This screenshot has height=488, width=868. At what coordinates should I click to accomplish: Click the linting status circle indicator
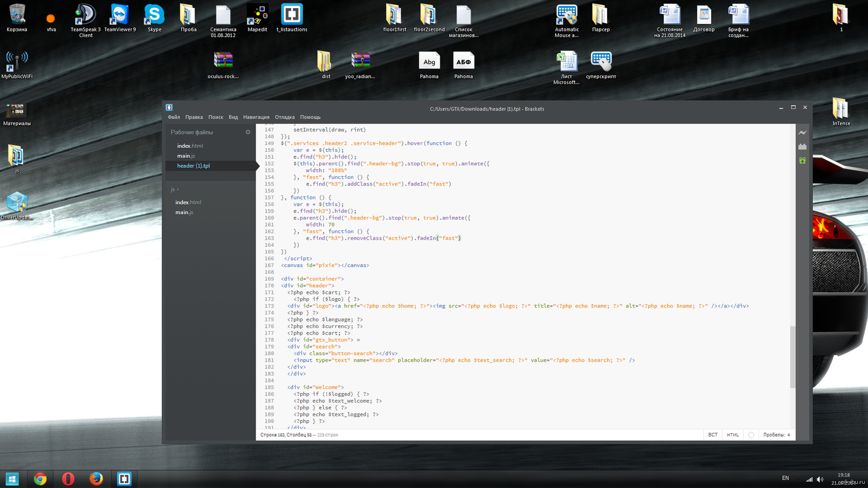[x=751, y=435]
